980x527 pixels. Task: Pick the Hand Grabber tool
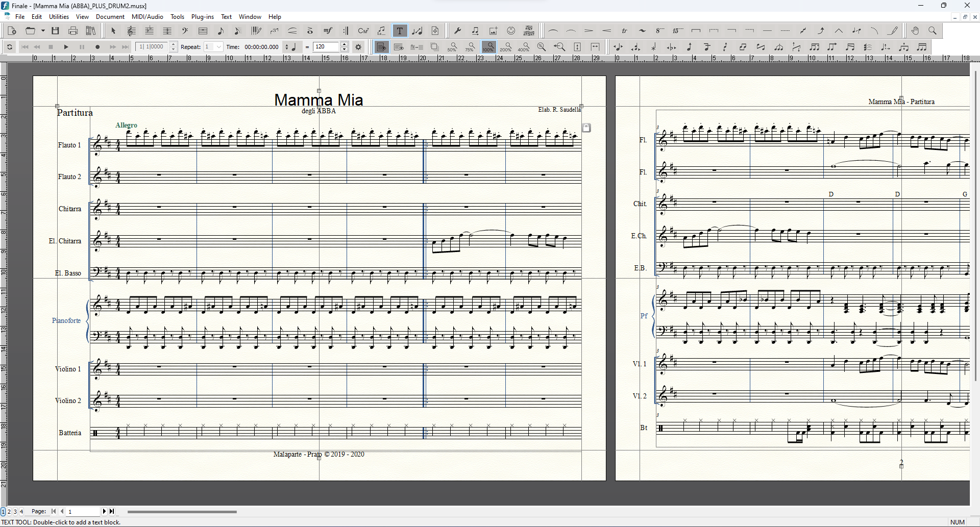tap(915, 31)
